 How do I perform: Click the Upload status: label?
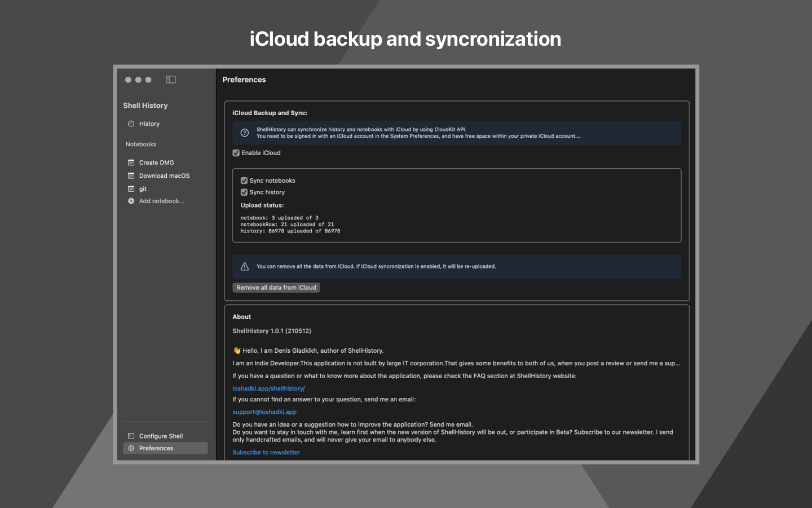262,205
